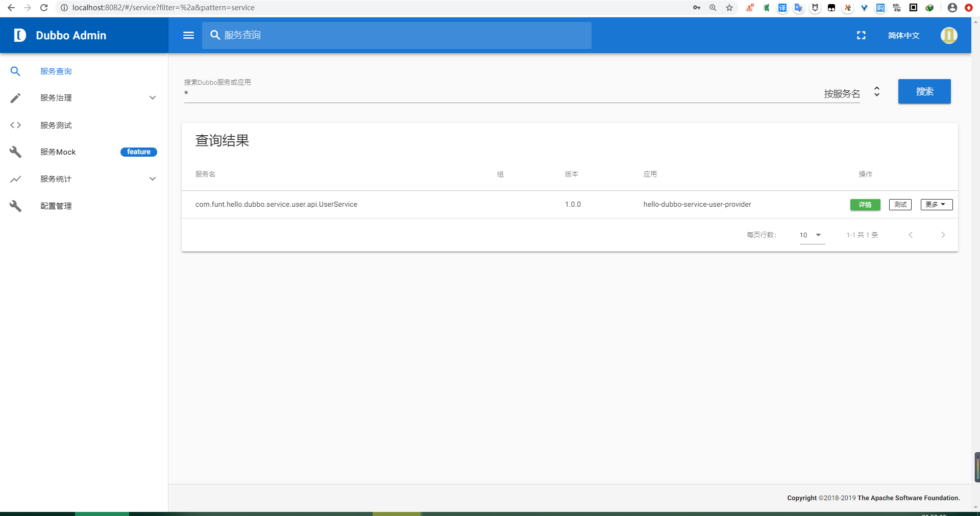Open 服务统计 in the sidebar
980x516 pixels.
[x=56, y=179]
